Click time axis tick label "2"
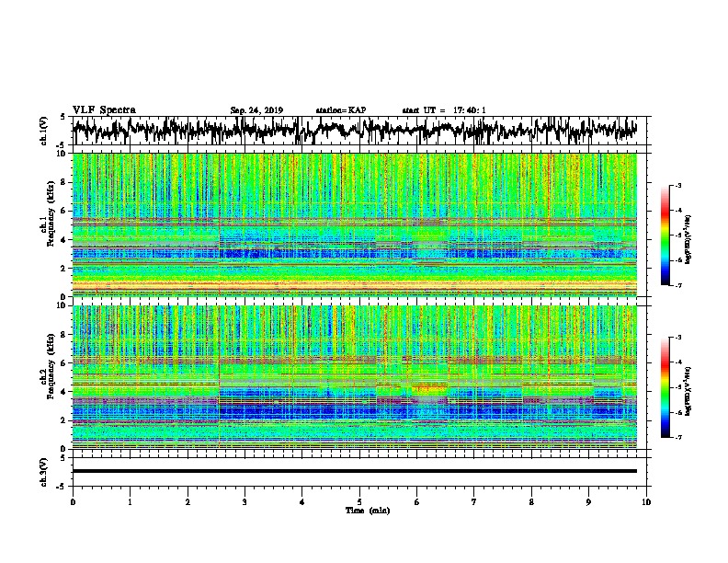This screenshot has height=563, width=728. [x=188, y=501]
